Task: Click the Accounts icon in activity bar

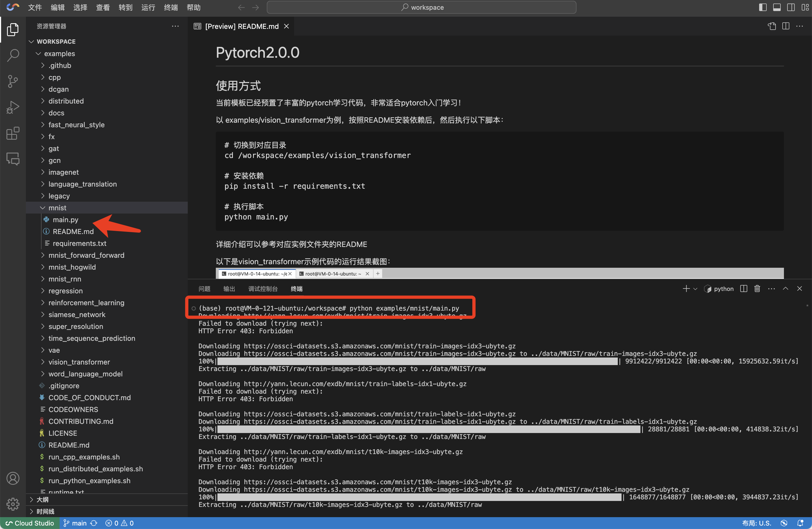Action: (13, 478)
